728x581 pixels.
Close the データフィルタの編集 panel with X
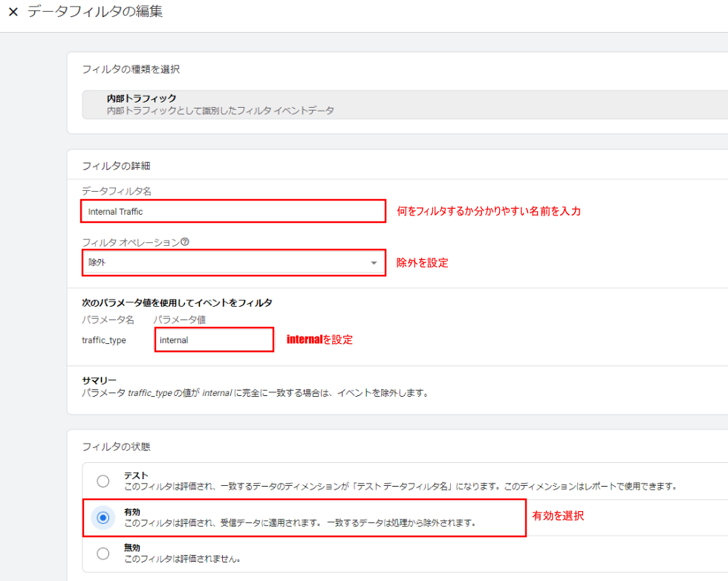[13, 12]
